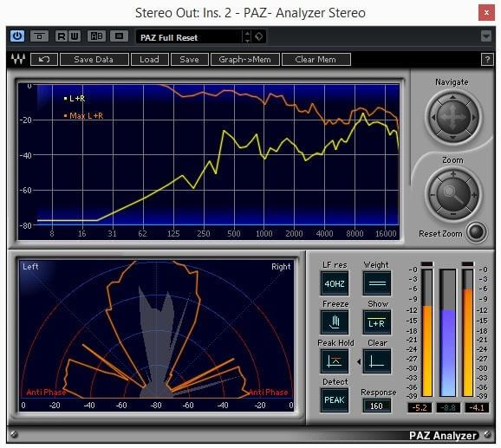Click the left meter clip indicator

pos(426,264)
